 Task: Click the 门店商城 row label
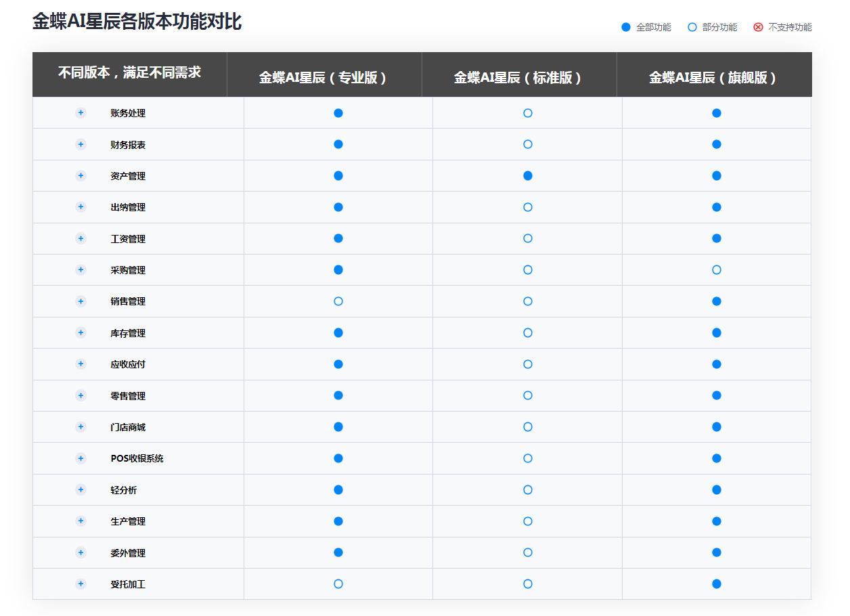click(128, 427)
